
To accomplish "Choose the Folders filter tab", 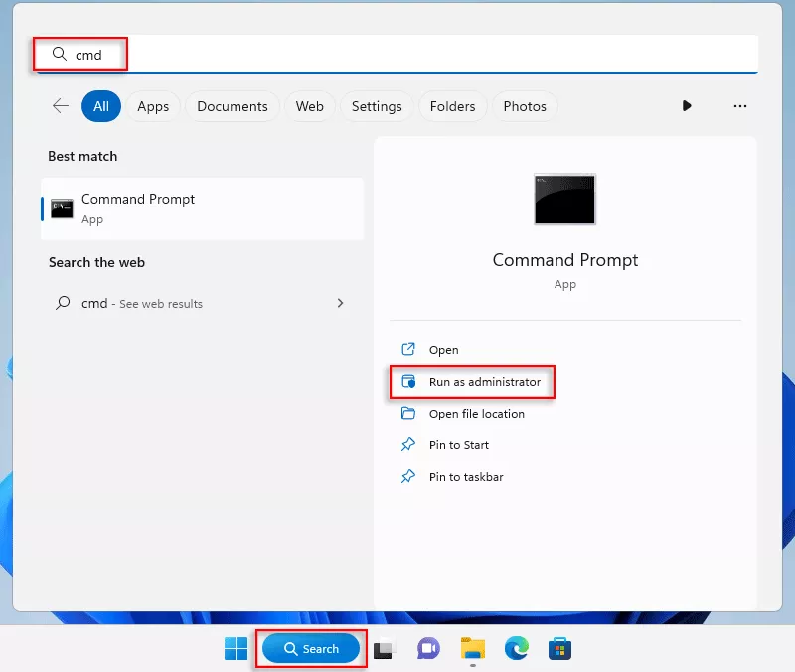I will point(453,106).
